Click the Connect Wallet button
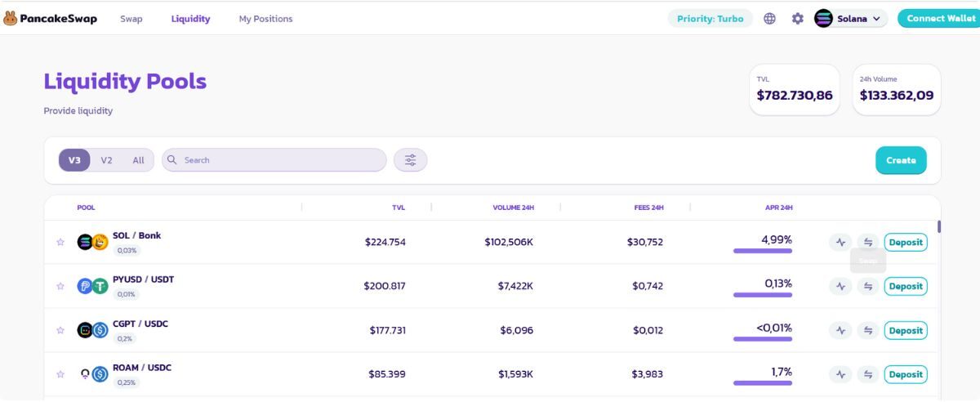Screen dimensions: 980x402 (x=939, y=18)
